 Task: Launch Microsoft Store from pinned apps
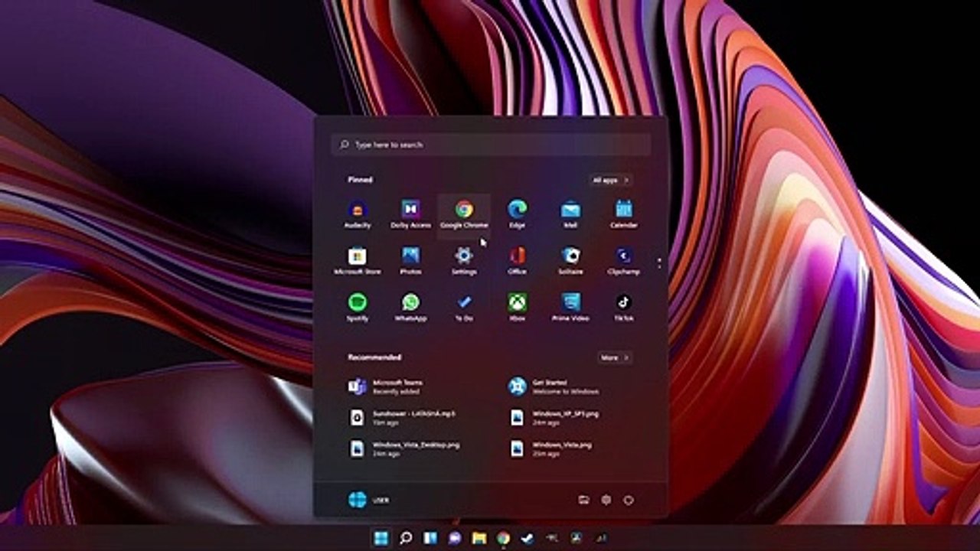(358, 260)
